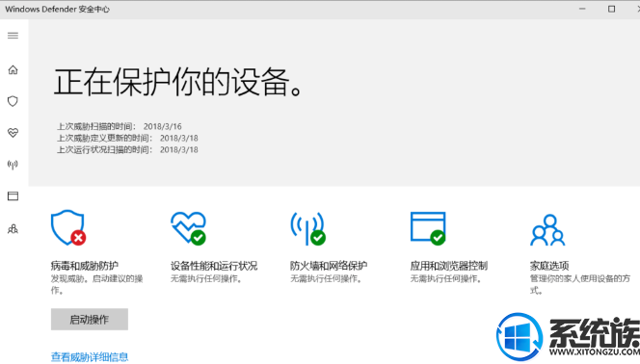Screen dimensions: 640x364
Task: Click 无需执行任何操作 under 设备性能和运行状况
Action: (206, 279)
